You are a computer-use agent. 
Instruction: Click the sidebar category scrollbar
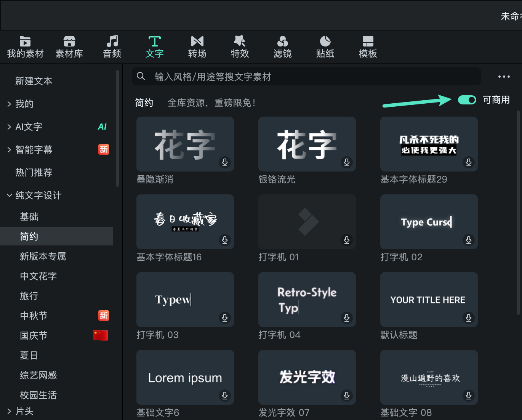[x=117, y=129]
